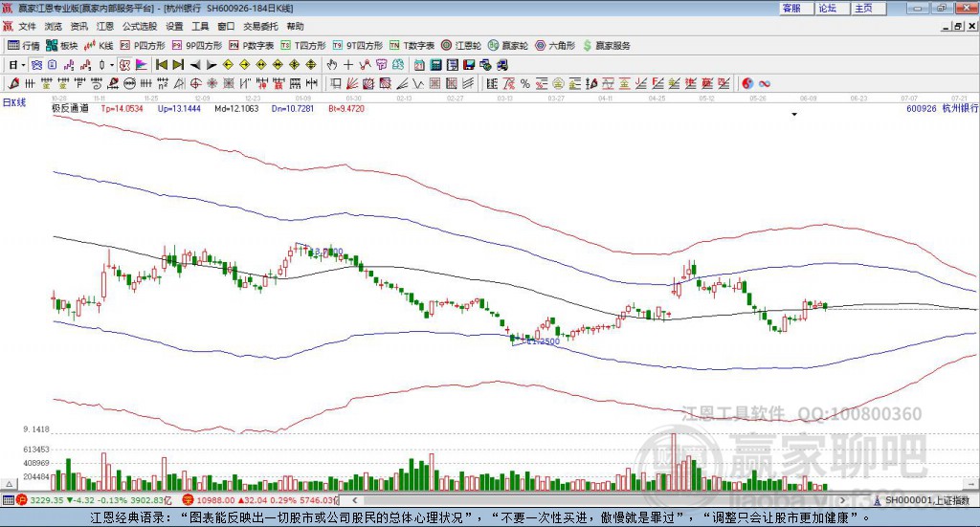Click the horizontal scrollbar track

[600, 500]
